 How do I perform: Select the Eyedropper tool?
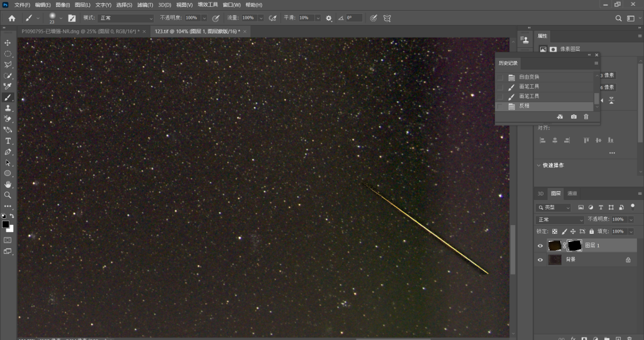tap(8, 86)
